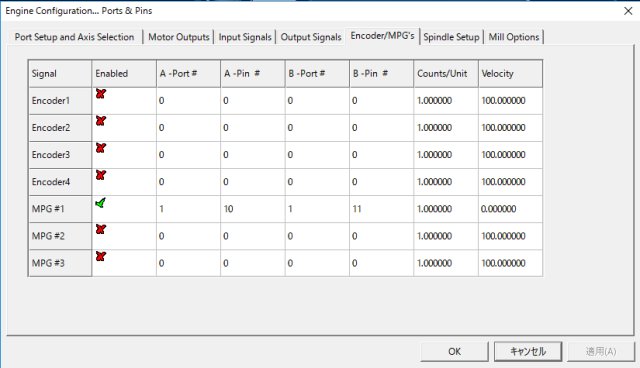Switch to Output Signals tab
The image size is (640, 368).
pos(311,37)
